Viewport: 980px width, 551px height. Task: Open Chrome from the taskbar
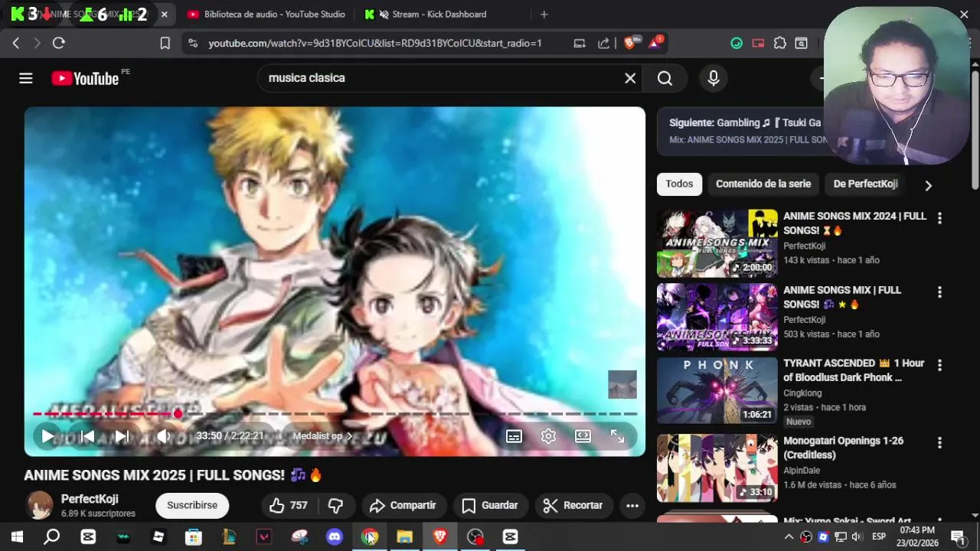pyautogui.click(x=370, y=536)
